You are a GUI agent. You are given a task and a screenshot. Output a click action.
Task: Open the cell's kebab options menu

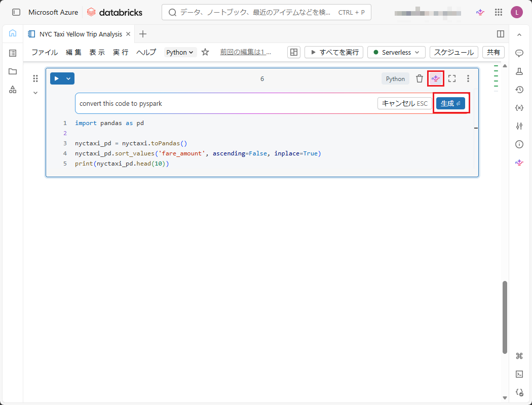coord(468,78)
